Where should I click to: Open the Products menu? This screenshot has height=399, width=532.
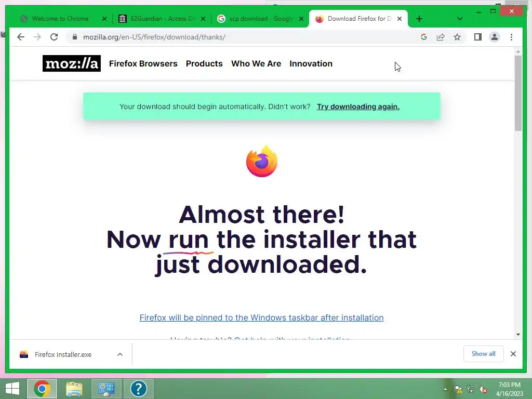[204, 63]
